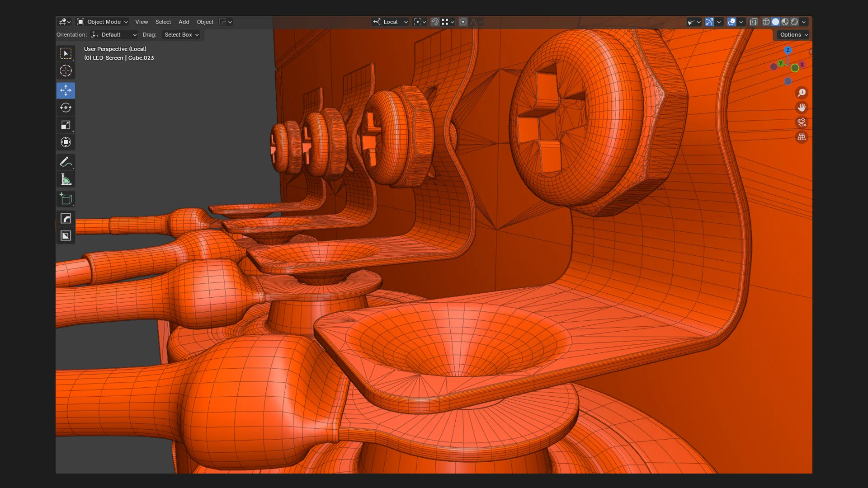The width and height of the screenshot is (868, 488).
Task: Activate the 3D Cursor tool
Action: [66, 70]
